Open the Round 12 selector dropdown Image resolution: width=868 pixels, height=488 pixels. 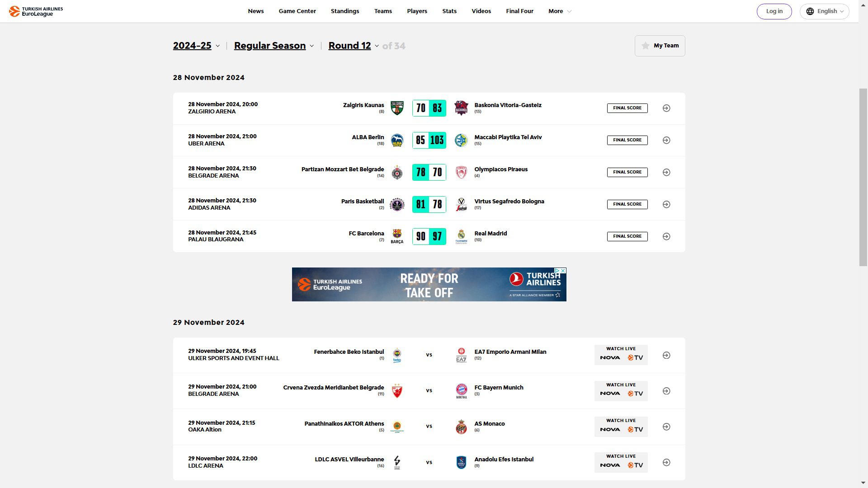pyautogui.click(x=354, y=46)
